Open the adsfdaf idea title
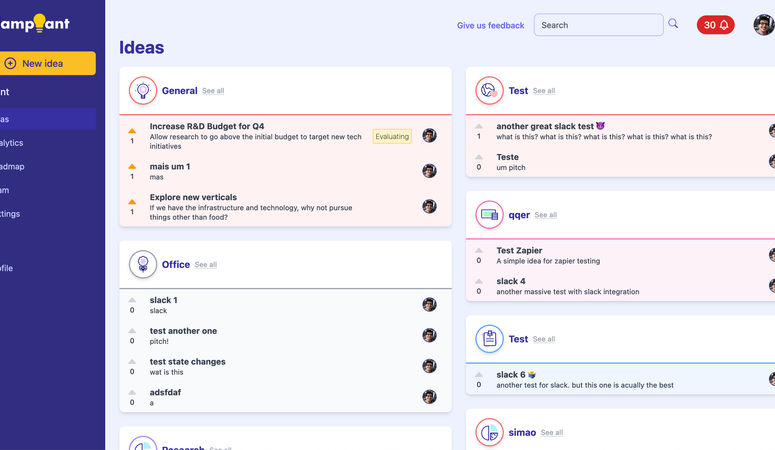The height and width of the screenshot is (450, 775). 165,392
